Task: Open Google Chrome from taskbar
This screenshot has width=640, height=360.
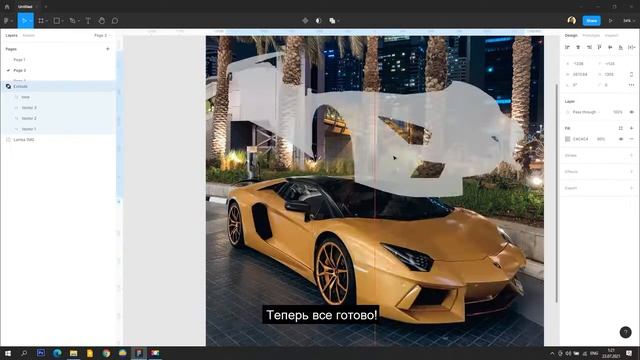Action: coord(106,353)
